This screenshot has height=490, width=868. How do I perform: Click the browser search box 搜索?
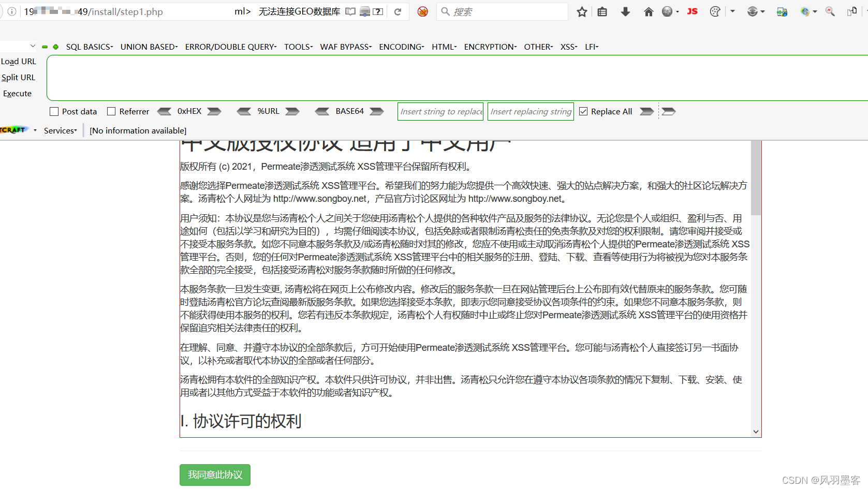(502, 11)
